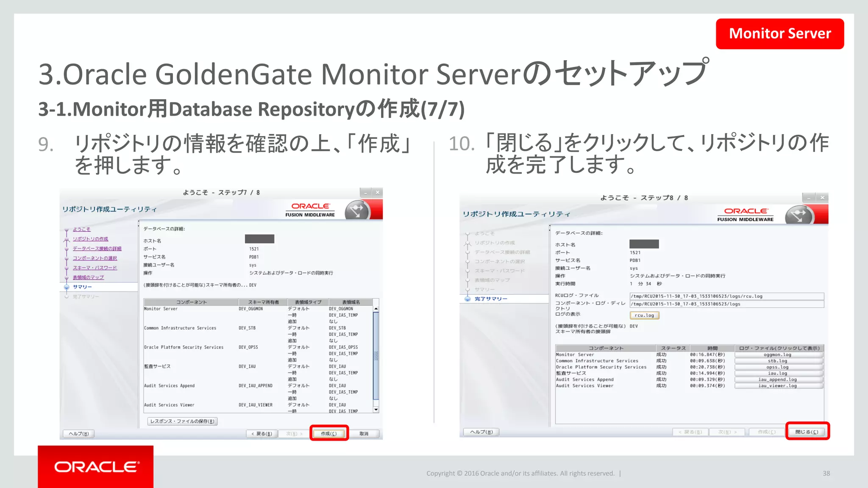Click greyed 次(N) button in Step 8
The width and height of the screenshot is (868, 488).
(x=728, y=432)
